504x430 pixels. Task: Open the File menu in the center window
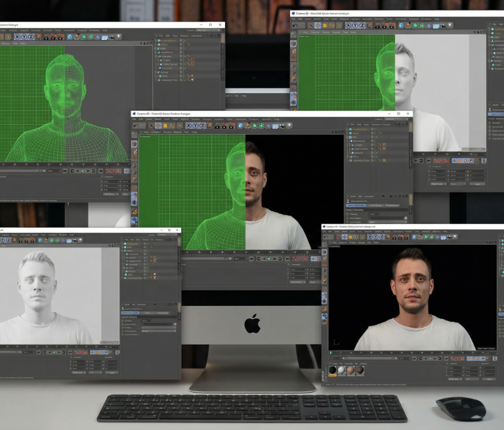click(135, 119)
